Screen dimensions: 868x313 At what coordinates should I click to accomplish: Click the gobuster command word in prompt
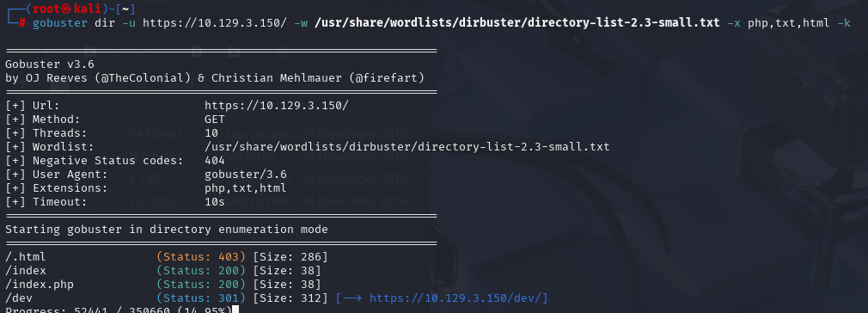60,23
